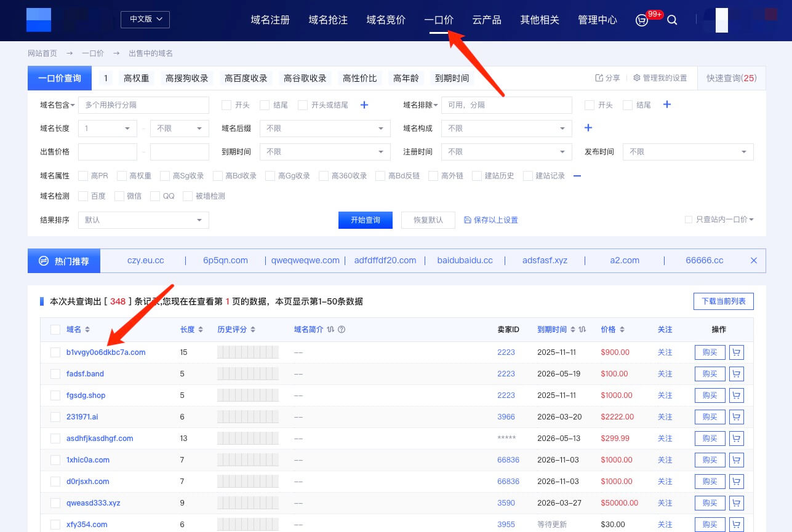Screen dimensions: 792x532
Task: Click the blue plus next to 开头或结尾
Action: 364,105
